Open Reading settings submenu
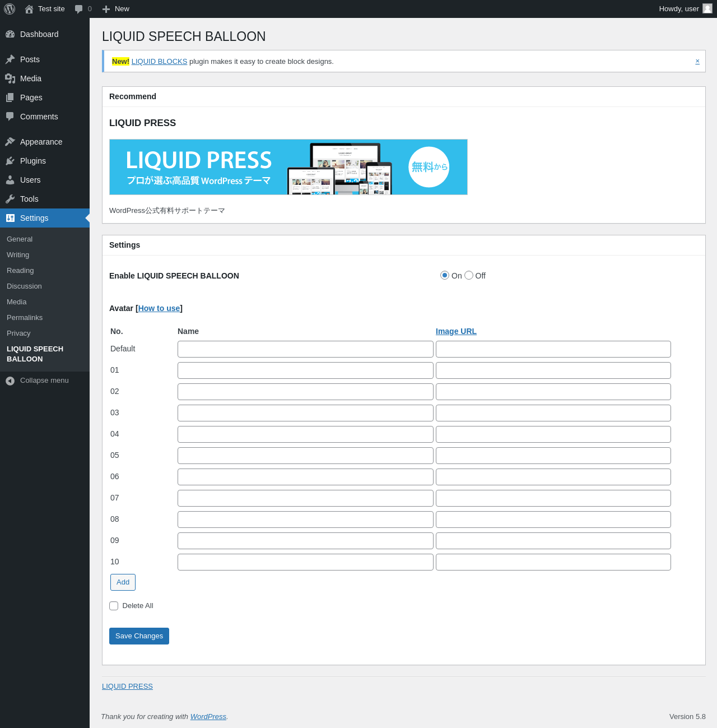717x728 pixels. [20, 271]
